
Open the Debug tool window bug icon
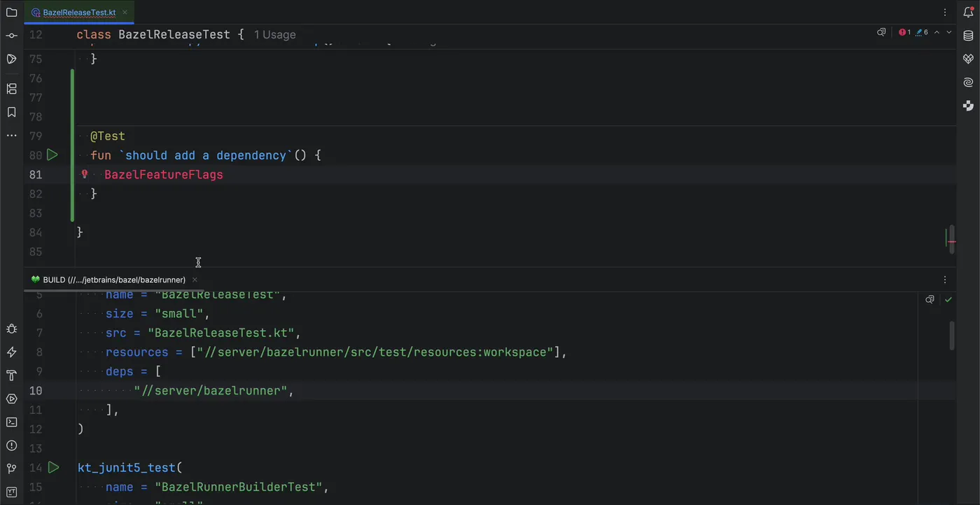11,328
